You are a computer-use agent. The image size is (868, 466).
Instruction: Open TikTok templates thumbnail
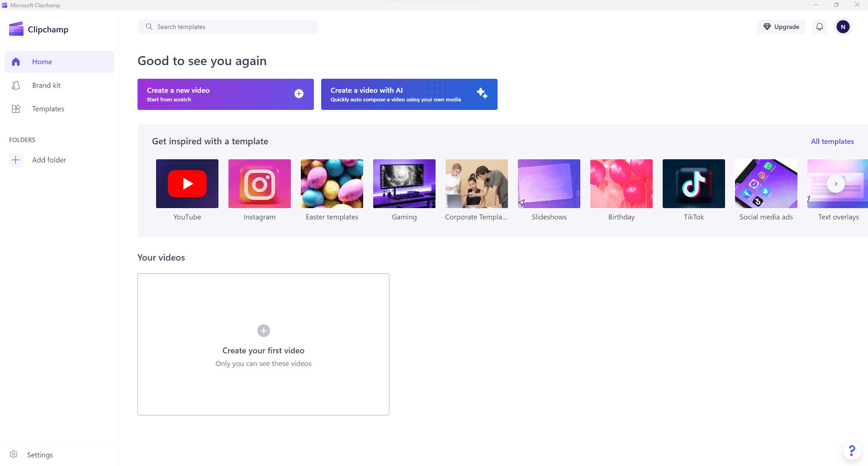[x=694, y=184]
